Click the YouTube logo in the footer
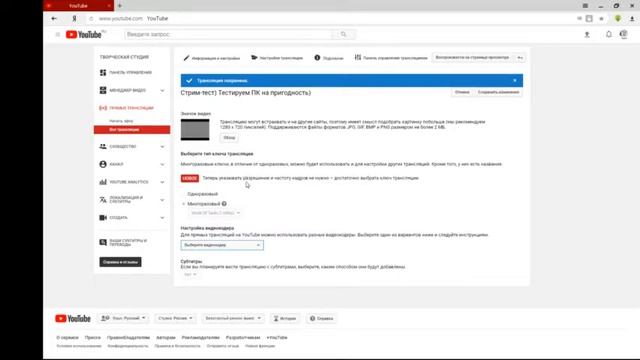Screen dimensions: 640x360 (73, 318)
